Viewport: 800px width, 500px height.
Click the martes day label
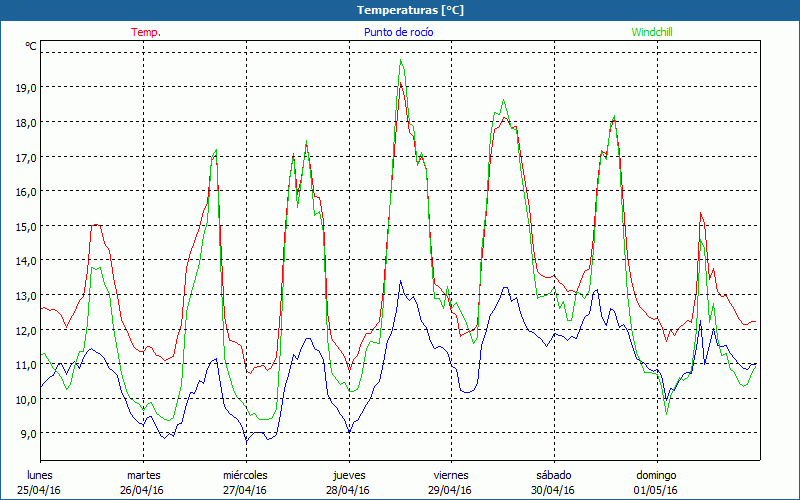click(143, 475)
